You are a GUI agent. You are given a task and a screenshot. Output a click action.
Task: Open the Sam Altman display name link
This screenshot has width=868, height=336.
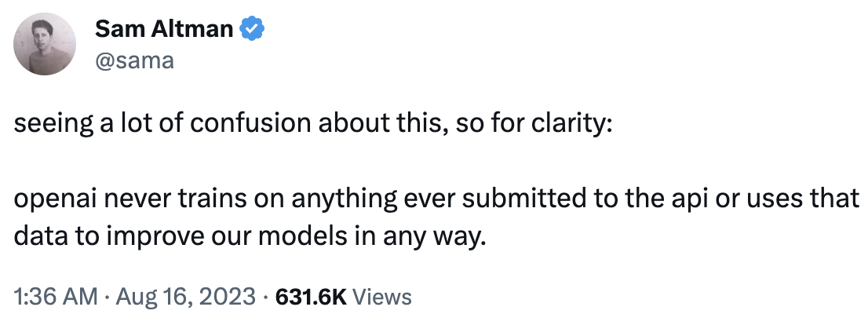pos(164,30)
